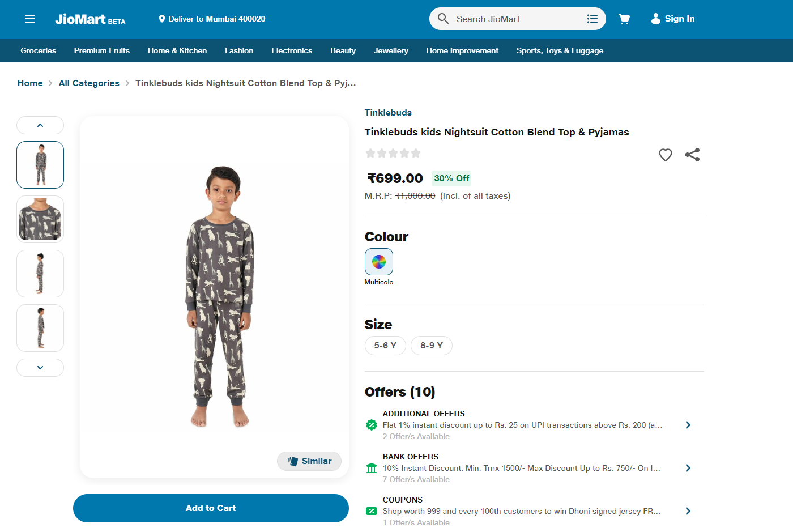Click the Sign In user icon
Viewport: 793px width, 532px height.
(655, 19)
